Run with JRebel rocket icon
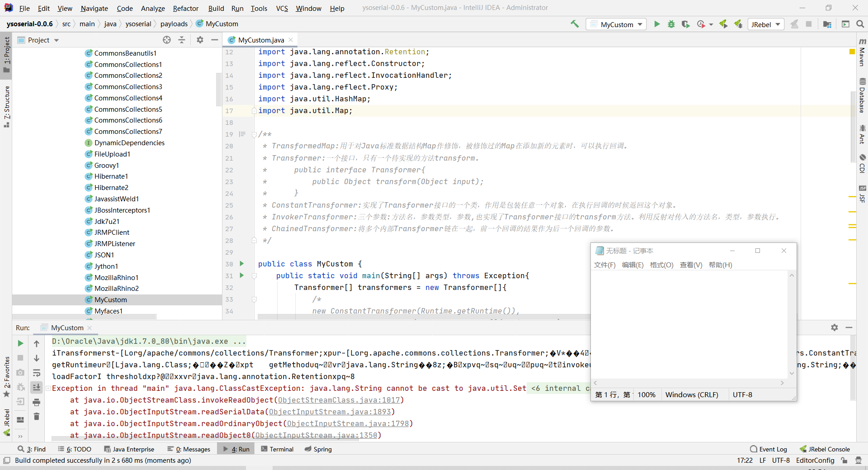Screen dimensions: 868x470 [x=723, y=24]
